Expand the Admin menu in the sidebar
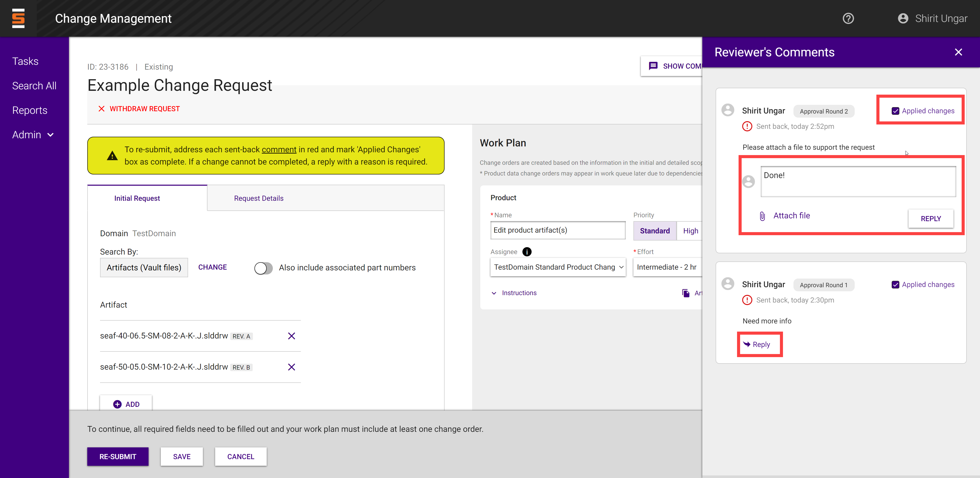980x478 pixels. 33,135
